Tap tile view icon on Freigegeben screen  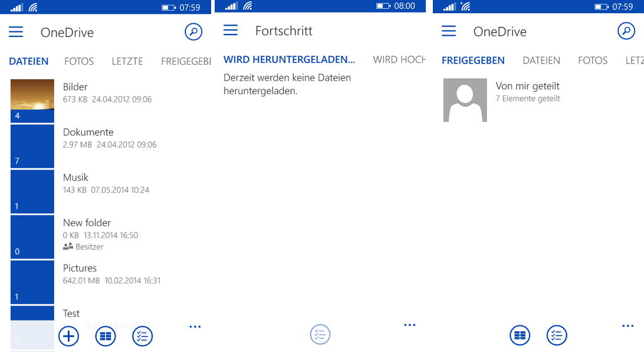[520, 335]
